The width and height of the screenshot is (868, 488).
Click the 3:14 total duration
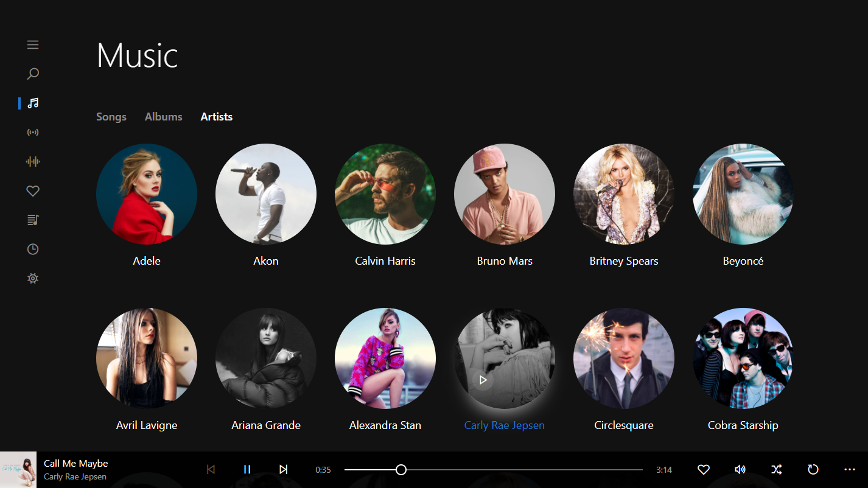664,470
